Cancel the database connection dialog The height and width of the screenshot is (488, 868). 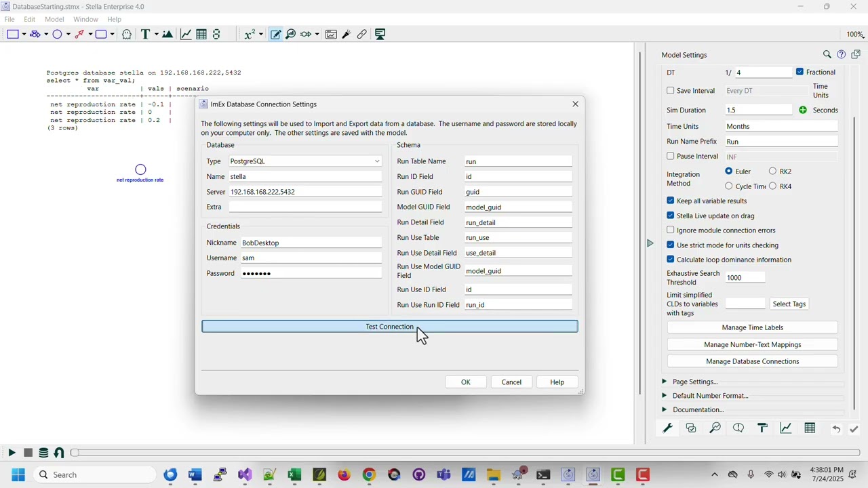click(x=511, y=382)
